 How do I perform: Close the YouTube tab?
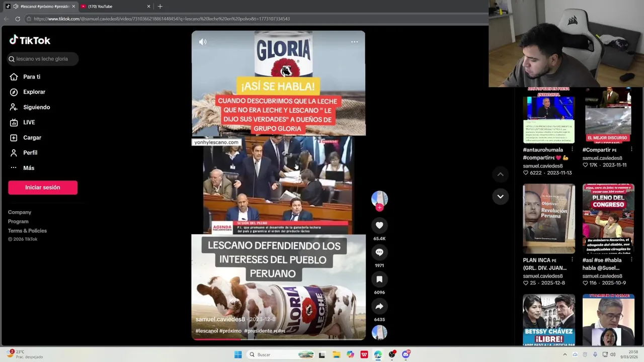coord(148,7)
